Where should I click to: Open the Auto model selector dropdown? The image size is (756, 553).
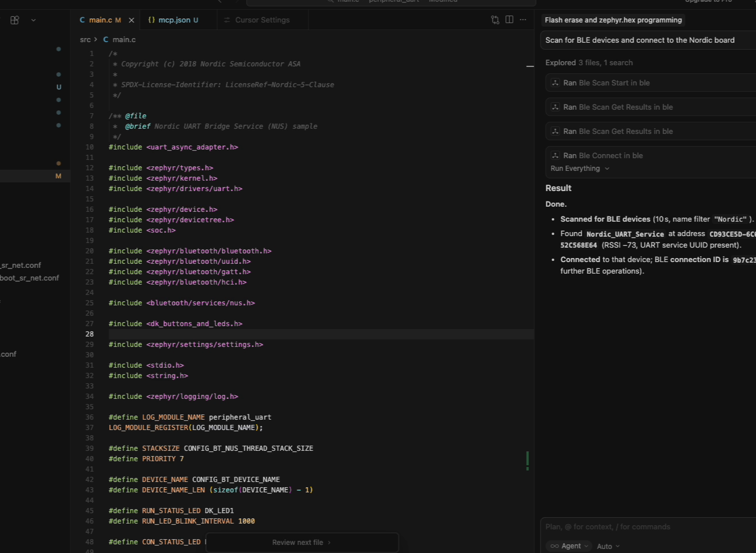point(608,546)
